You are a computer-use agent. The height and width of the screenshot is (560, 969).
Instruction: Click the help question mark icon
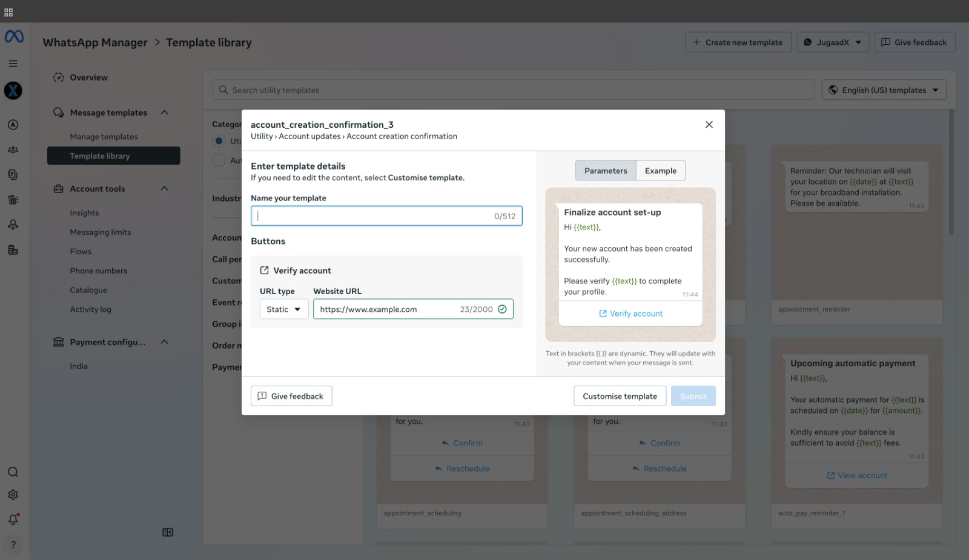13,545
